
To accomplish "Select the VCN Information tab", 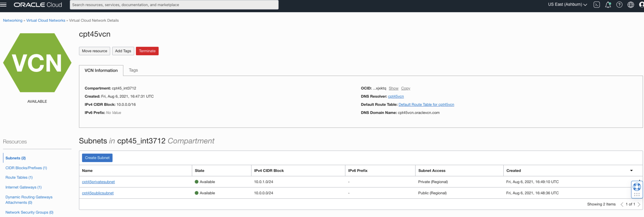I will pyautogui.click(x=101, y=71).
